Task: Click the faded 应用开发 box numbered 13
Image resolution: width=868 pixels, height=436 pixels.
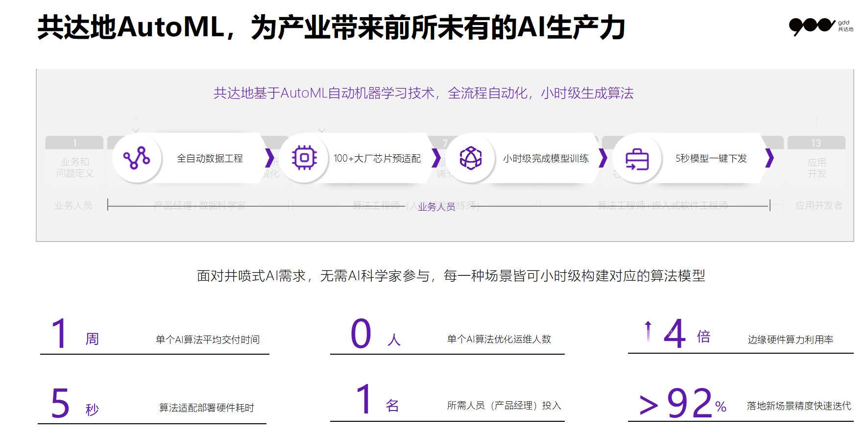Action: pos(817,161)
